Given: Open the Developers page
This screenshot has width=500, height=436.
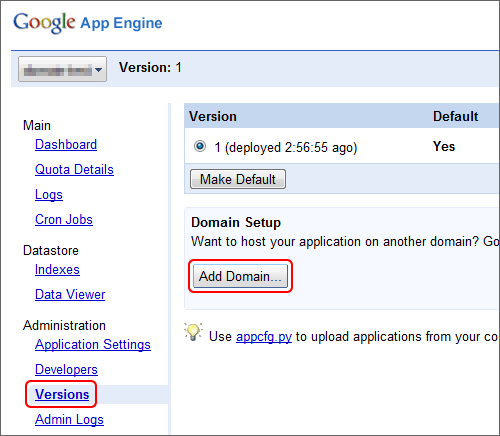Looking at the screenshot, I should 66,370.
